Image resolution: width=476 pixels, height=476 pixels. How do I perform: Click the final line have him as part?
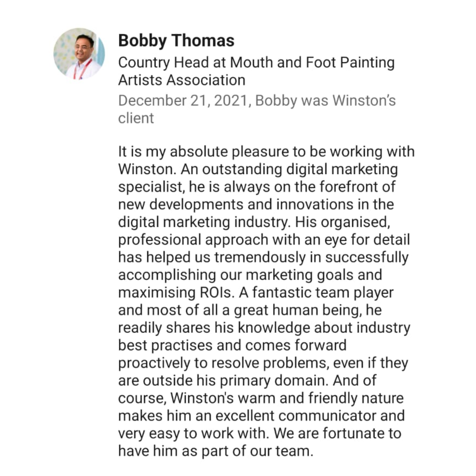(x=216, y=451)
